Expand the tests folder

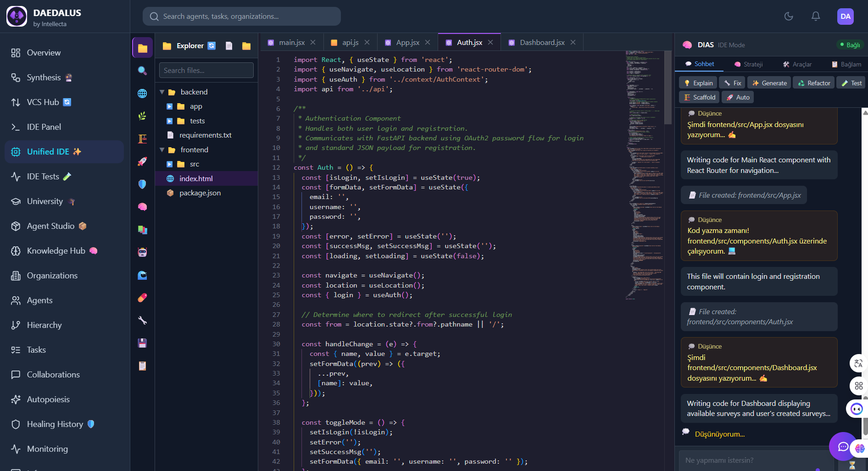click(x=169, y=121)
